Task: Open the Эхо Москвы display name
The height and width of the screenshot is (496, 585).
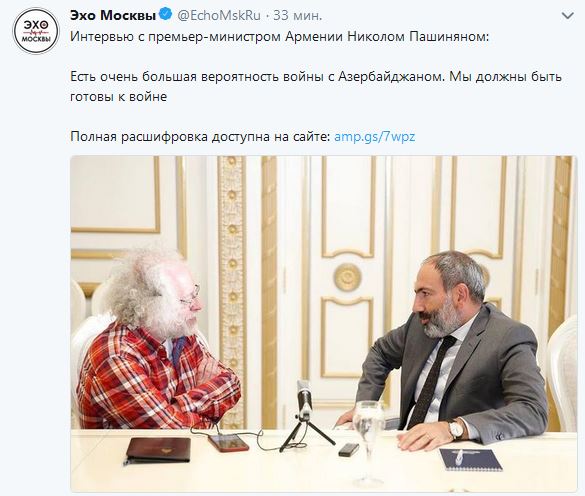Action: coord(113,15)
